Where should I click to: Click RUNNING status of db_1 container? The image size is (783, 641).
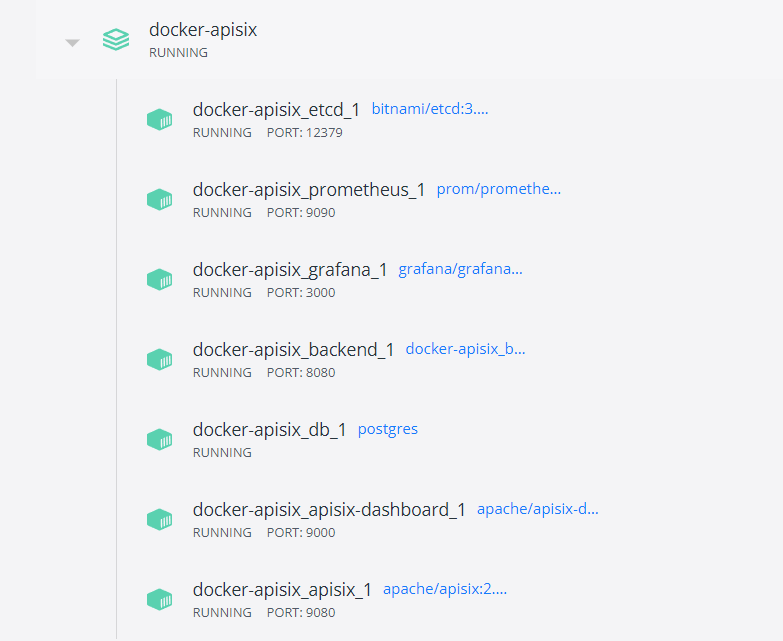222,453
